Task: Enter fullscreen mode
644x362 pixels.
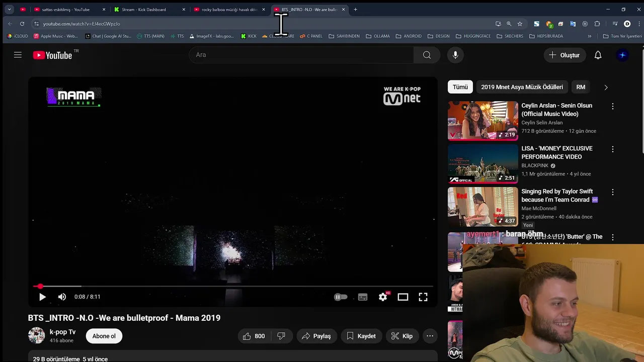Action: coord(423,297)
